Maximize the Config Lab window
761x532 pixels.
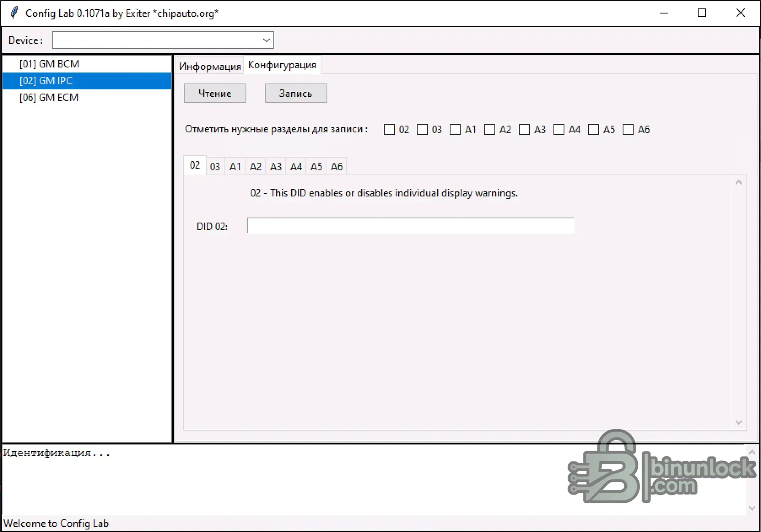point(702,13)
